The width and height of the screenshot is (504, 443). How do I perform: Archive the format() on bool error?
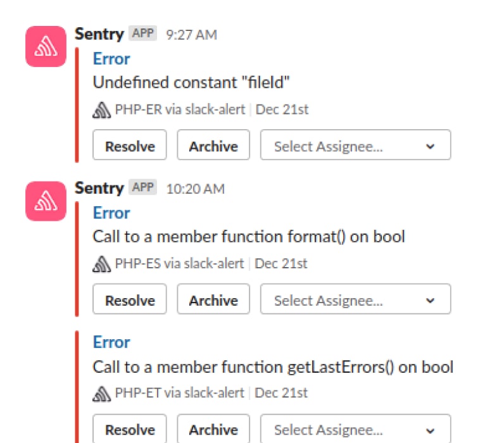point(213,300)
